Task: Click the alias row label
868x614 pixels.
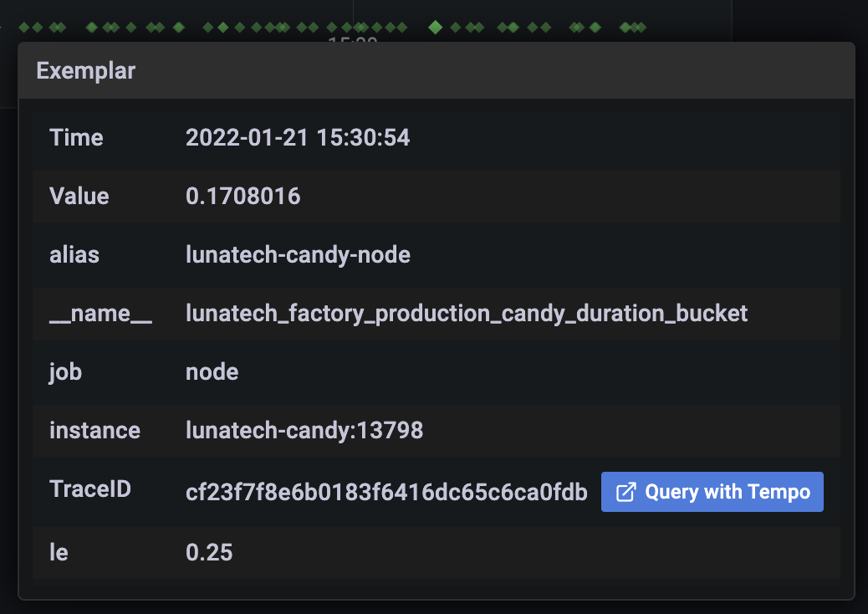Action: tap(74, 254)
